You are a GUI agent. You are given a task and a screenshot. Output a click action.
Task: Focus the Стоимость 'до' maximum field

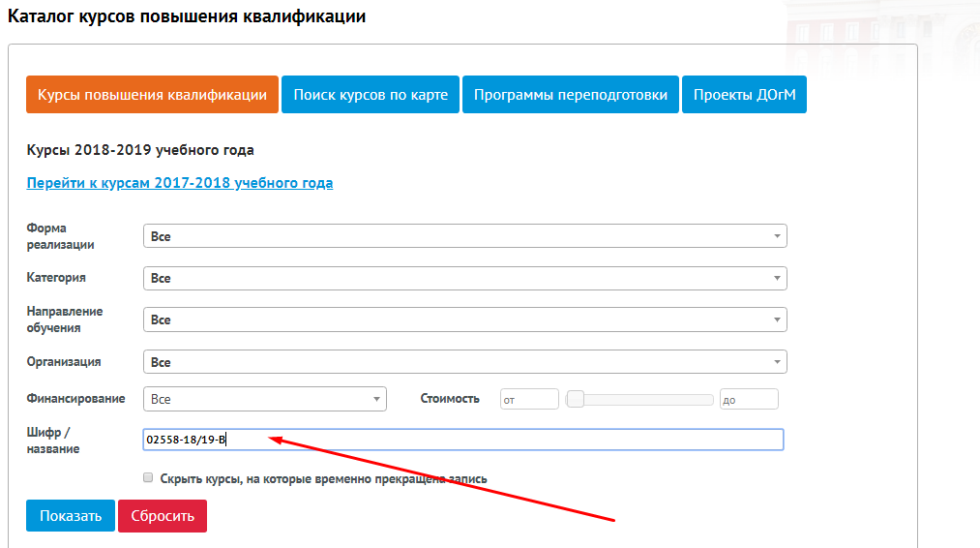coord(749,399)
